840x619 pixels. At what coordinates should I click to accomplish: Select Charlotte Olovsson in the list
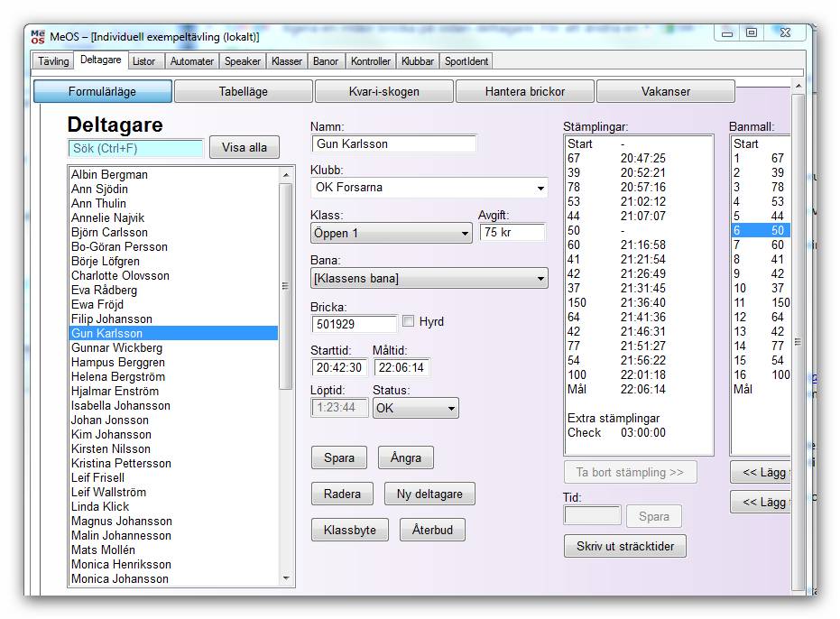coord(173,276)
